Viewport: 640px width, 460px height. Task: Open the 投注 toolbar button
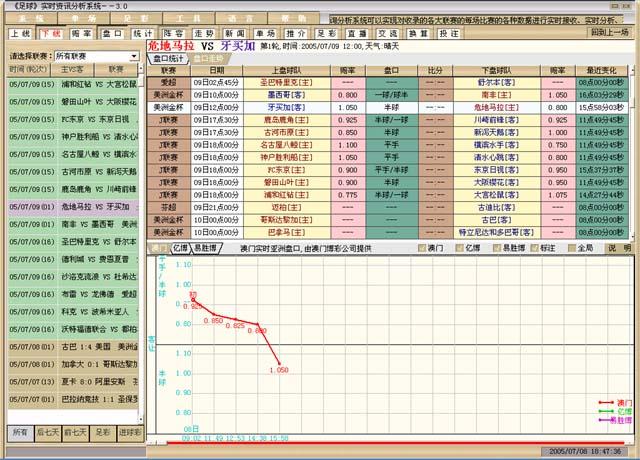point(449,33)
